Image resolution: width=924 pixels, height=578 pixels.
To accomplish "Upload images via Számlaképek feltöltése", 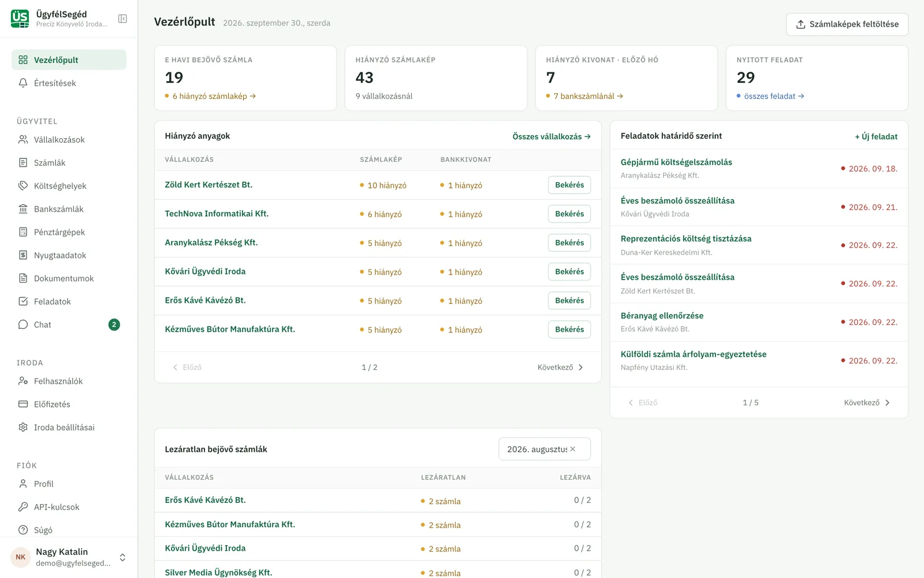I will (x=847, y=24).
